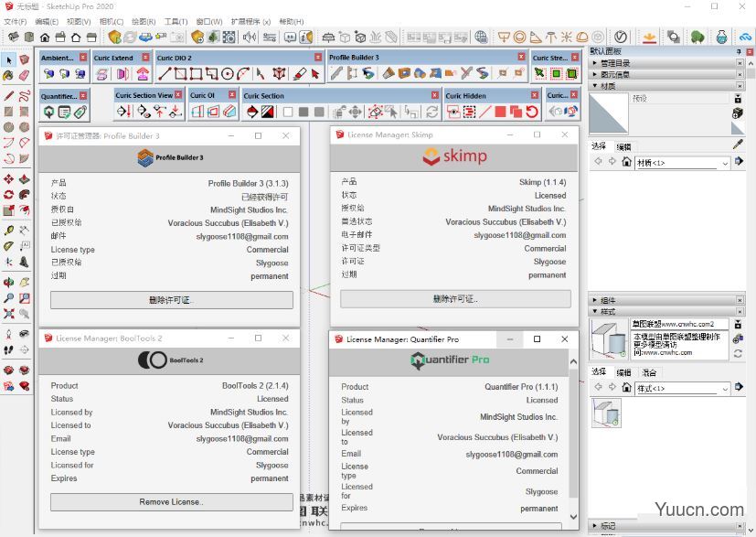Image resolution: width=756 pixels, height=537 pixels.
Task: Pick the pink Eraser tool
Action: pyautogui.click(x=24, y=76)
